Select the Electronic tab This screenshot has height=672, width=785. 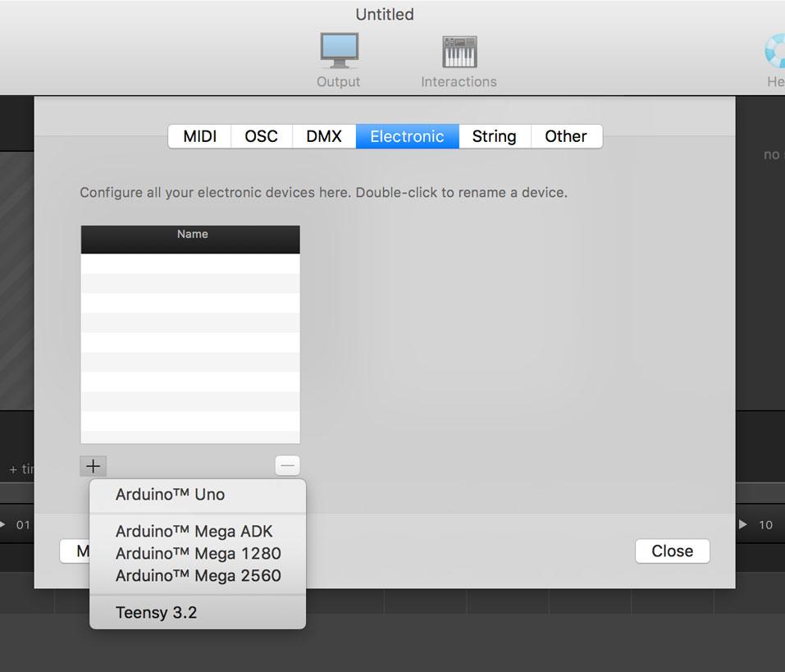(407, 136)
